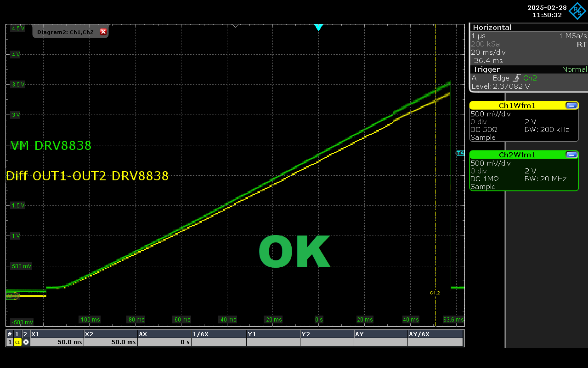Click the ΔY/ΔX column header
The image size is (588, 368).
[x=435, y=334]
